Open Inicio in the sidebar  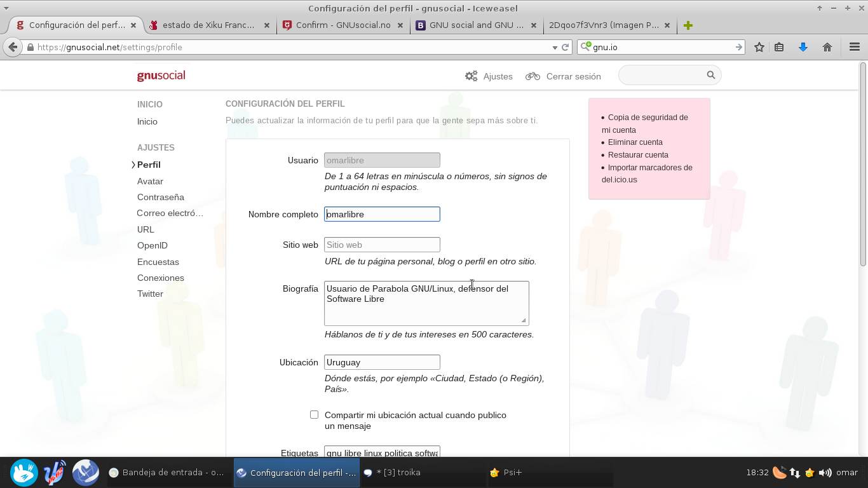pyautogui.click(x=147, y=121)
